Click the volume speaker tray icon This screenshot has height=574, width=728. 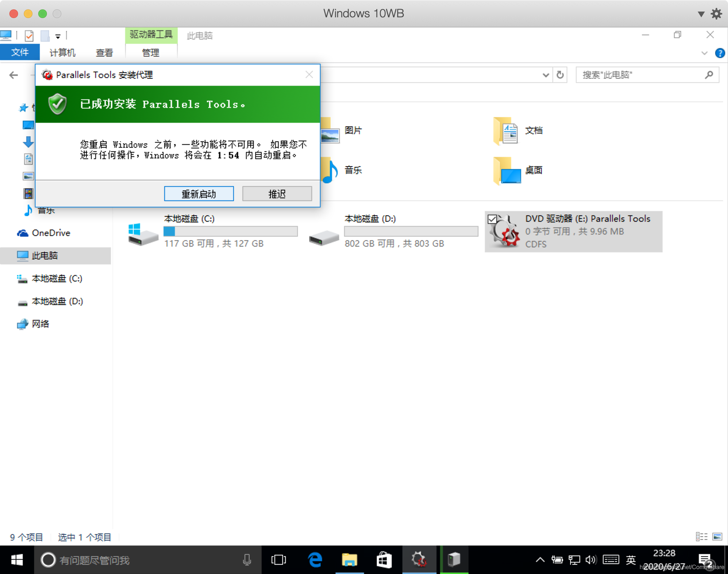pyautogui.click(x=590, y=560)
